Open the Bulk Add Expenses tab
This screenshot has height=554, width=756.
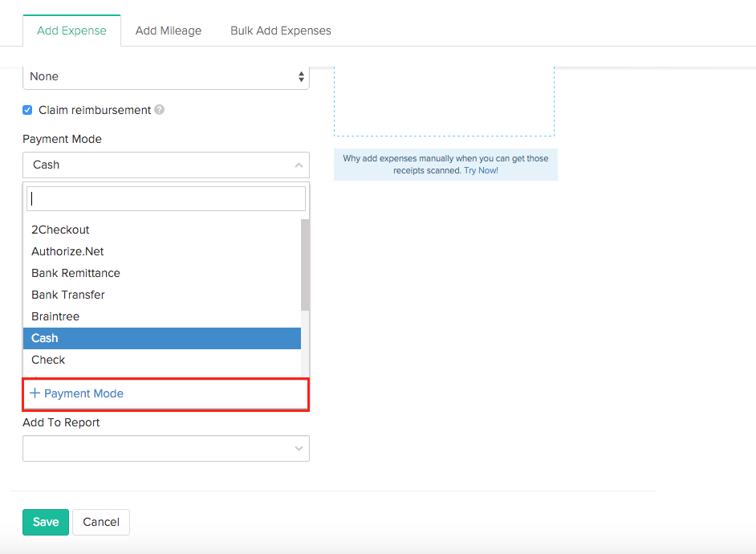[x=280, y=30]
